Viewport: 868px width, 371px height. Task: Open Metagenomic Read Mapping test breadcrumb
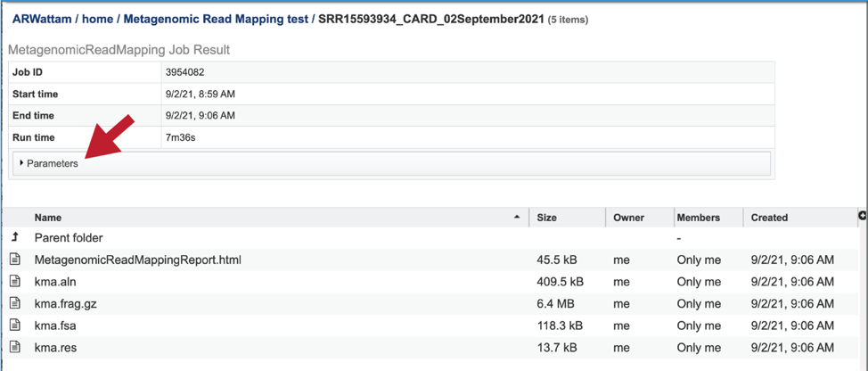216,20
